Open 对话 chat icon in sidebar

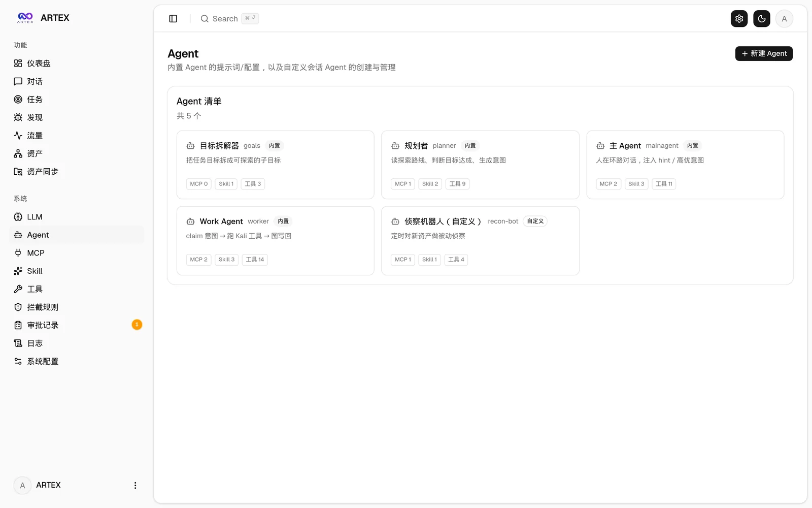point(18,81)
